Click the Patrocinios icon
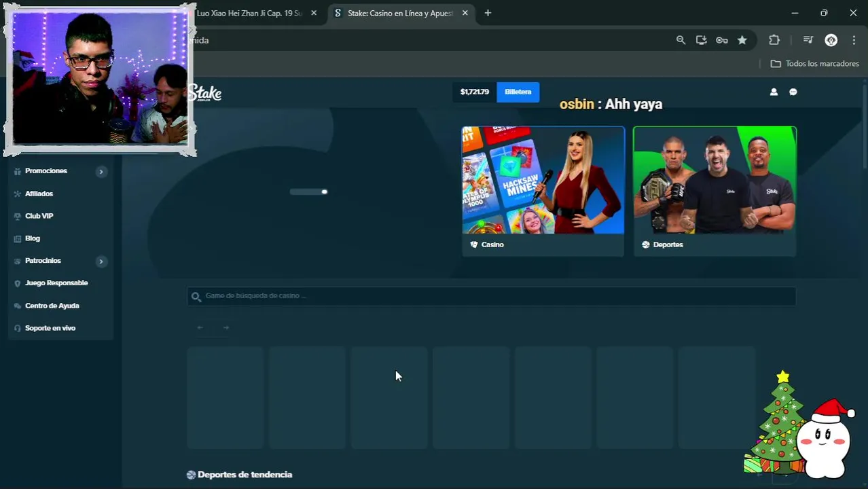868x489 pixels. [x=18, y=261]
